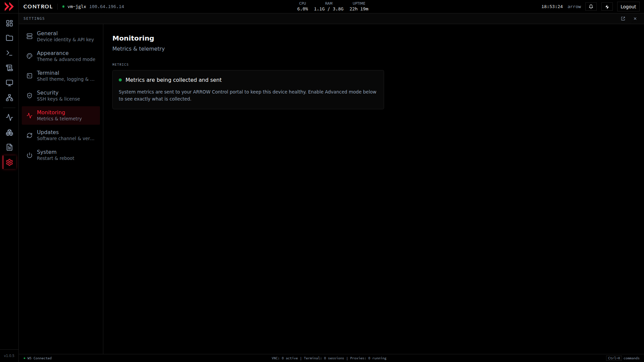Click the clock showing 18:53:24
Viewport: 644px width, 362px height.
[552, 7]
